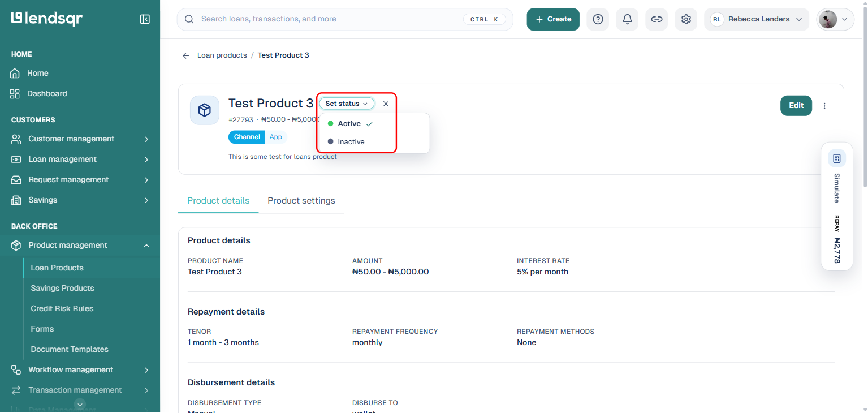Open settings gear icon
868x413 pixels.
[x=686, y=19]
